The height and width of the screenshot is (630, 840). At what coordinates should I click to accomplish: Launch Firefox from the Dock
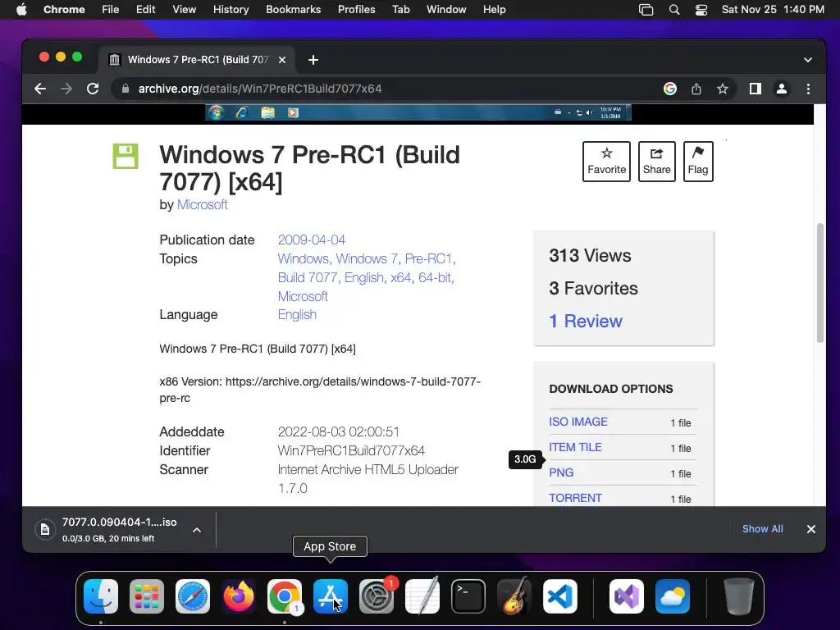click(x=239, y=596)
